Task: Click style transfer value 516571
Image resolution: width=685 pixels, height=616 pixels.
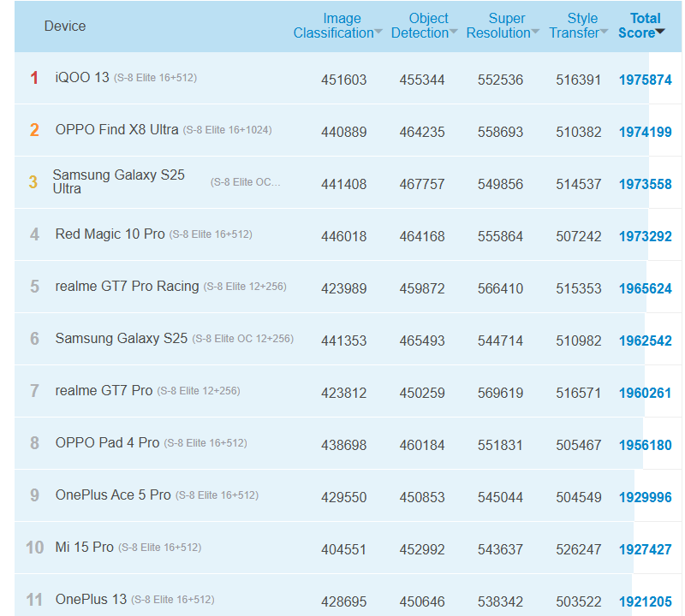Action: [x=579, y=393]
